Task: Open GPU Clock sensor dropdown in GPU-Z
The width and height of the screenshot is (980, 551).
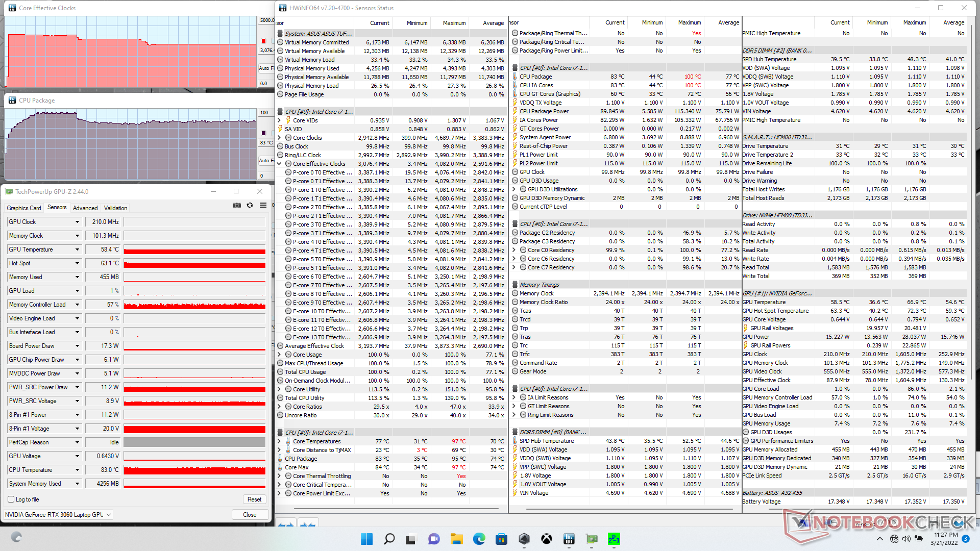Action: click(x=77, y=222)
